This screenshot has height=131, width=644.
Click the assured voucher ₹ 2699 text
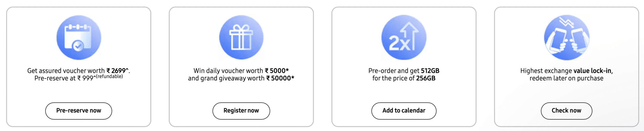click(x=78, y=71)
